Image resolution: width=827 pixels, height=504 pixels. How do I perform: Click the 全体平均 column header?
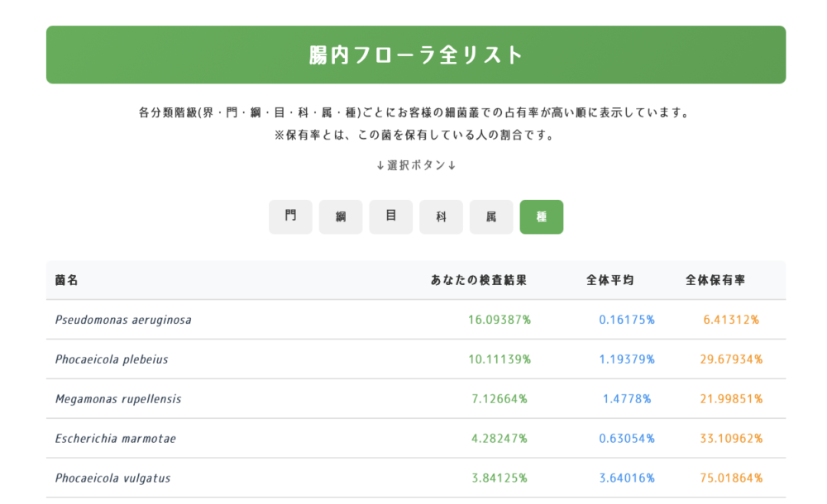pos(610,280)
